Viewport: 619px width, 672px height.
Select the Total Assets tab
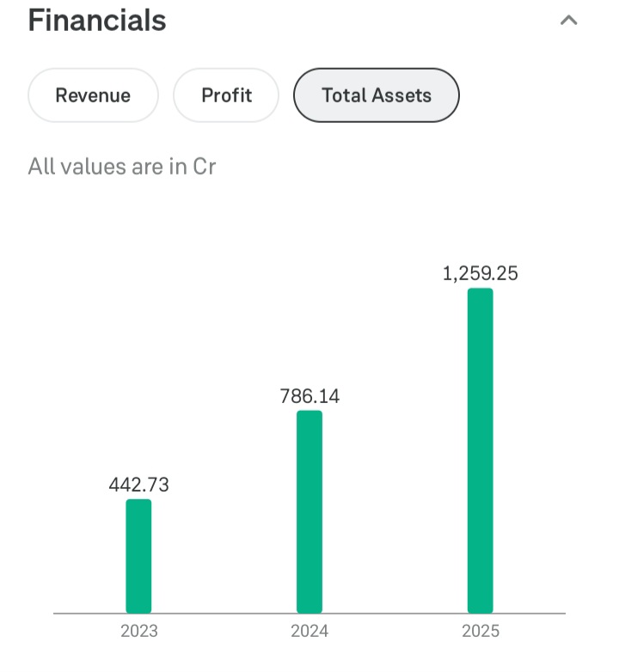(377, 95)
